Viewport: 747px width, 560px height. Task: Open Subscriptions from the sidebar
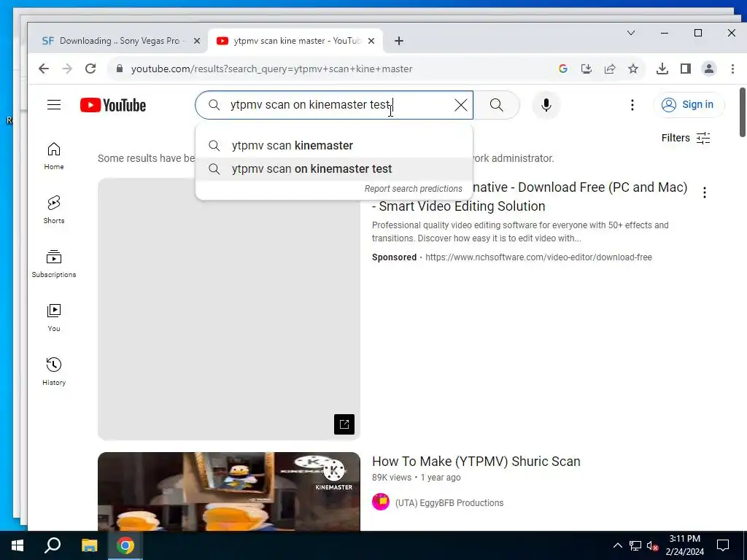pos(54,264)
